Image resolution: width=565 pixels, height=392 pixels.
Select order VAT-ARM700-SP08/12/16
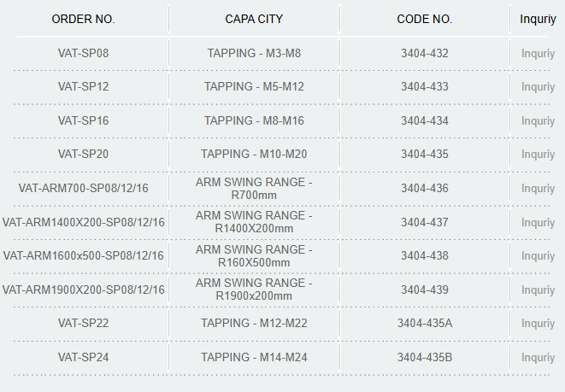83,188
